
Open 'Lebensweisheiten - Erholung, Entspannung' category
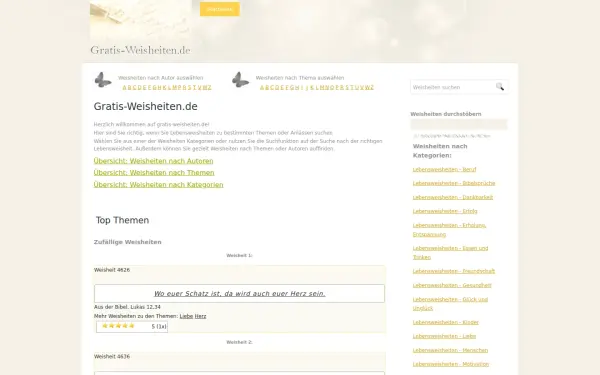[x=449, y=230]
